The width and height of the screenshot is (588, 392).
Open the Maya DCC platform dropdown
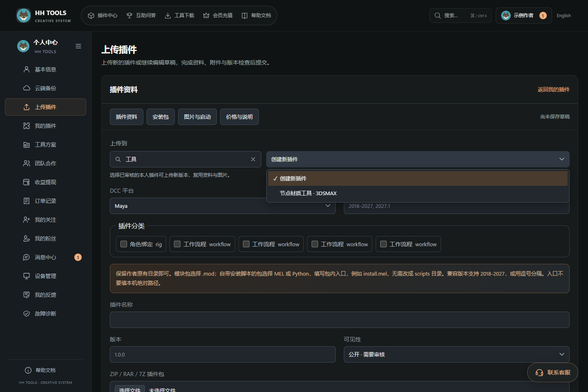[223, 206]
